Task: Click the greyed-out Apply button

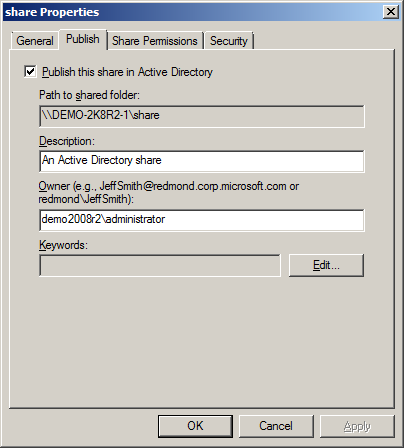Action: click(x=357, y=426)
